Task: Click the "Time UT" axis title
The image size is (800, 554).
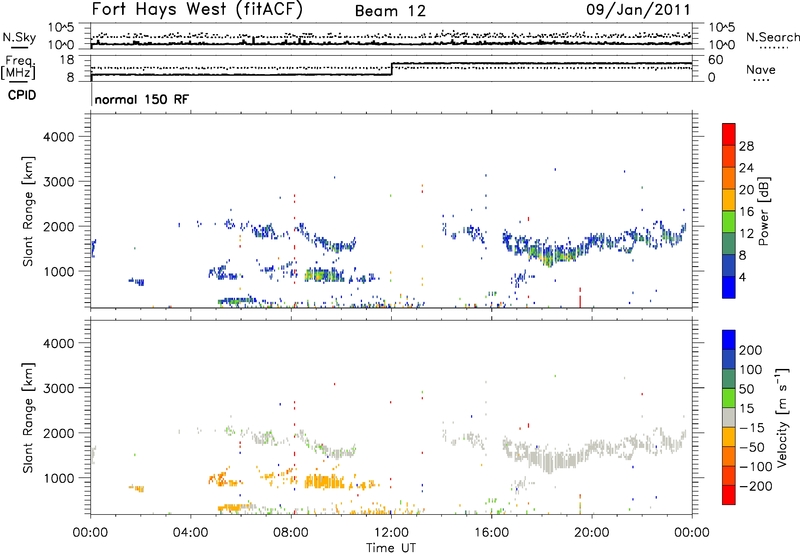Action: (x=391, y=548)
